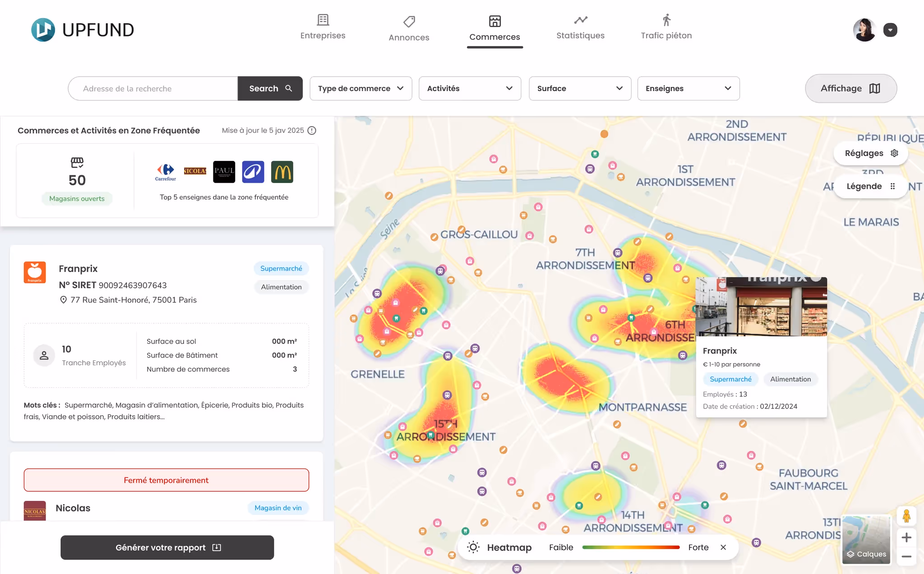Screen dimensions: 924x574
Task: Toggle the Légende panel on map
Action: (871, 186)
